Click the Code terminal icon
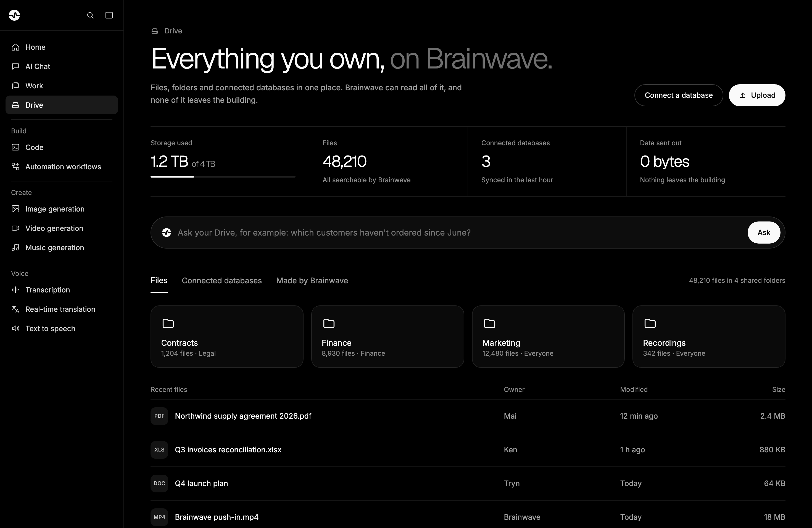 point(15,147)
